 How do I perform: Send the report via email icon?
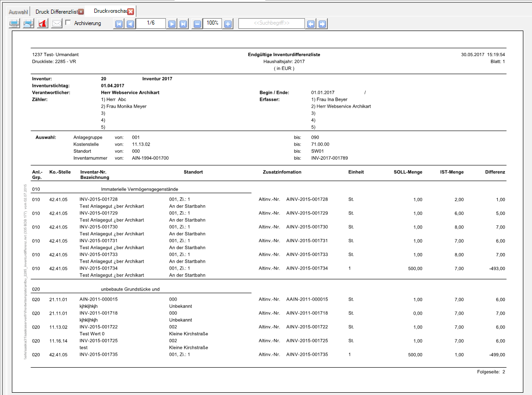57,24
